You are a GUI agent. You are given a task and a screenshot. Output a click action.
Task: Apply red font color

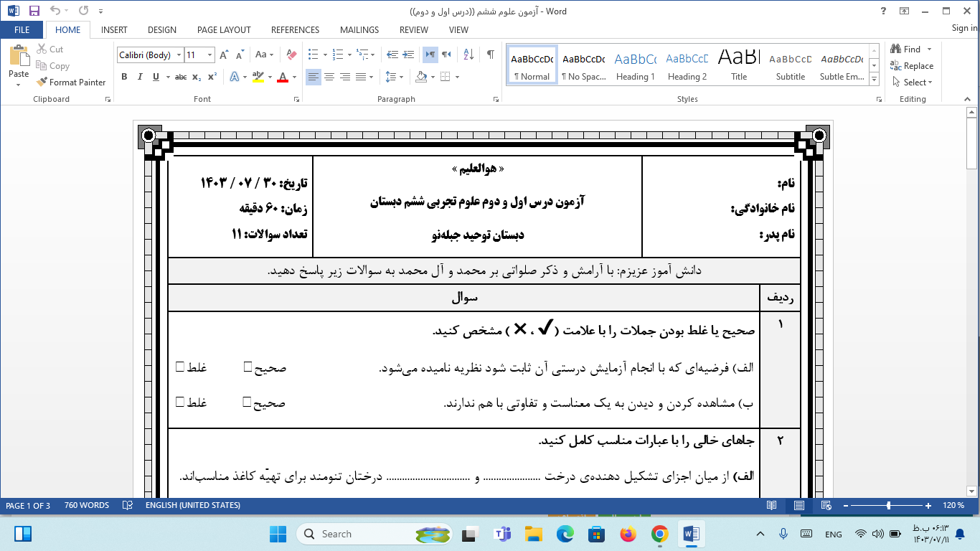(x=283, y=77)
